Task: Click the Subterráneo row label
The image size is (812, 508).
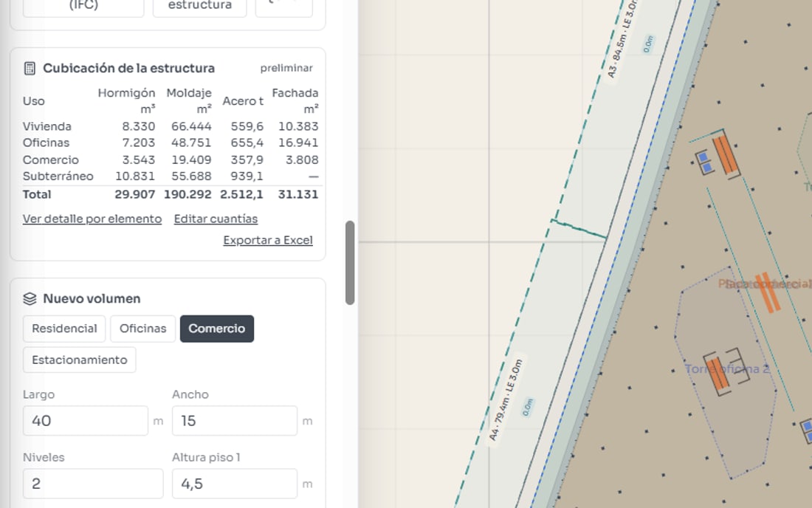Action: pyautogui.click(x=58, y=176)
